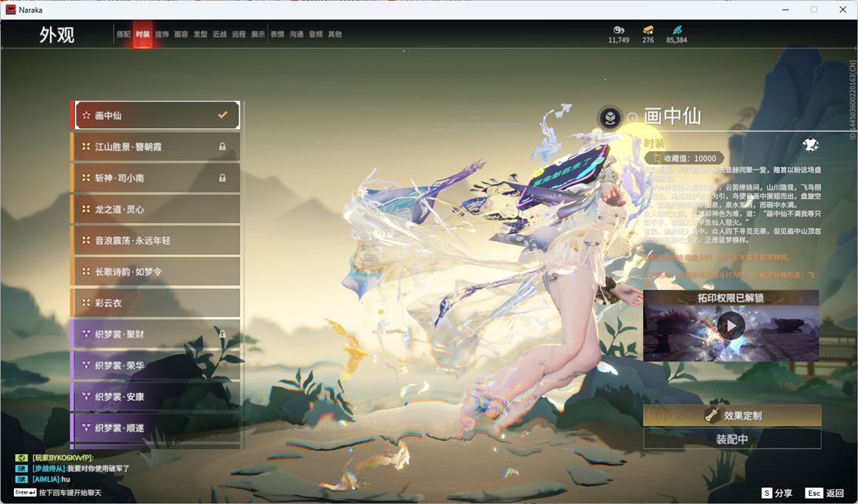The height and width of the screenshot is (504, 858).
Task: Click the channel icon beside 玩家BYKO6KWfP
Action: coord(22,457)
